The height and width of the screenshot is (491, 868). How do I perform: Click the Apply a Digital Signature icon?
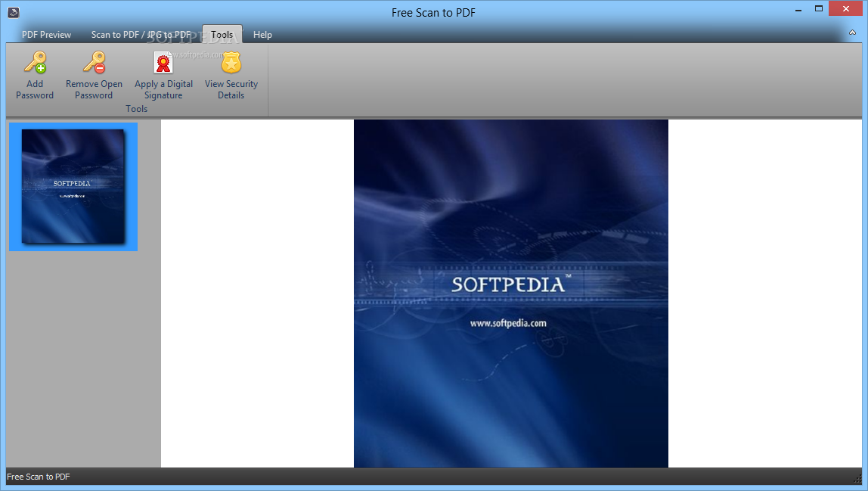click(163, 63)
